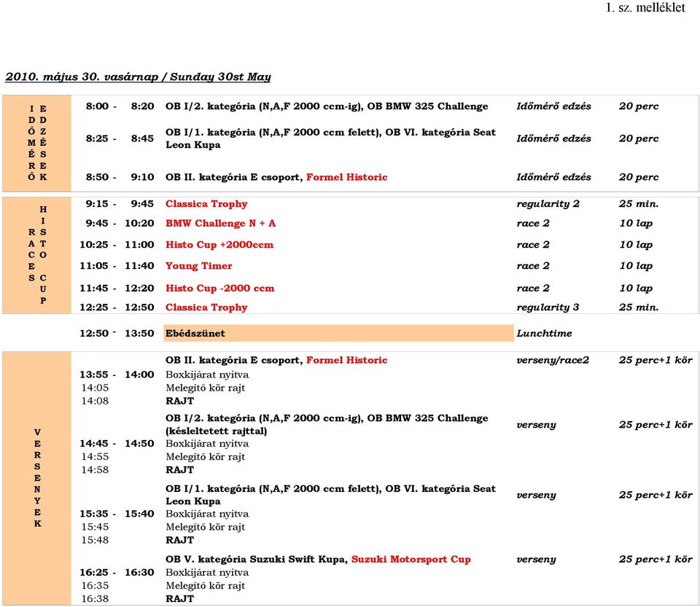Image resolution: width=700 pixels, height=607 pixels.
Task: Click the "Young Timer" entry
Action: (198, 266)
